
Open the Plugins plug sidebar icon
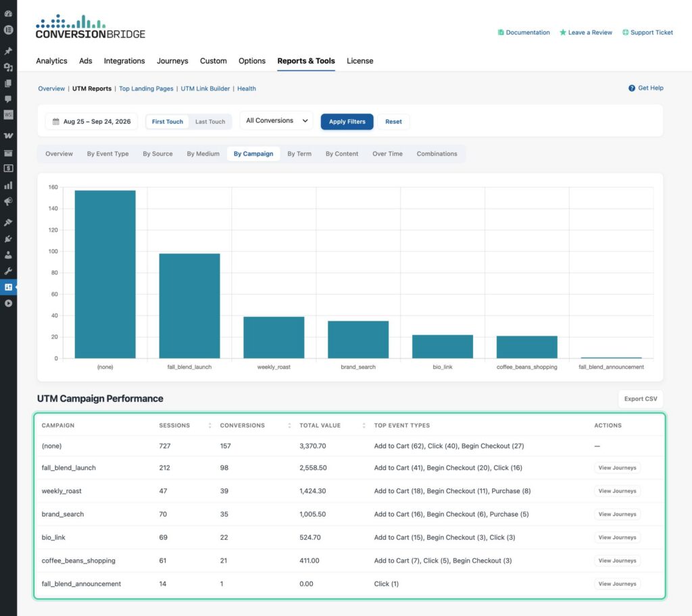8,238
